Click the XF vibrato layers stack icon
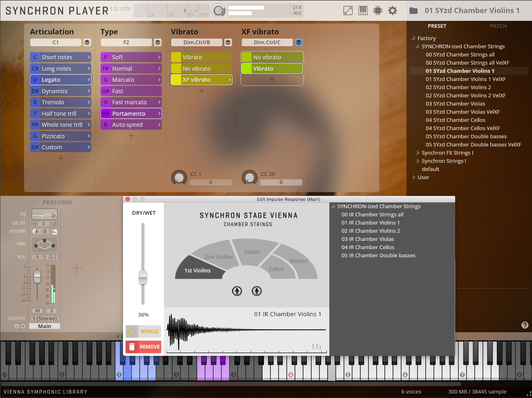The image size is (532, 398). [299, 43]
